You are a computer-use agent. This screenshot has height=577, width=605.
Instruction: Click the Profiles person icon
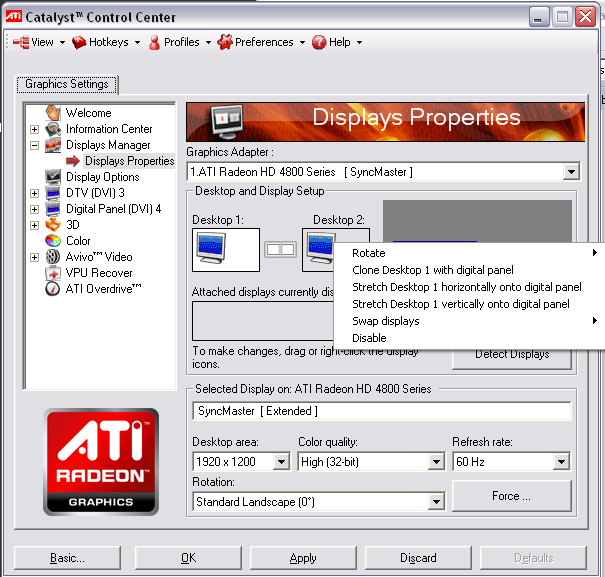pos(154,42)
